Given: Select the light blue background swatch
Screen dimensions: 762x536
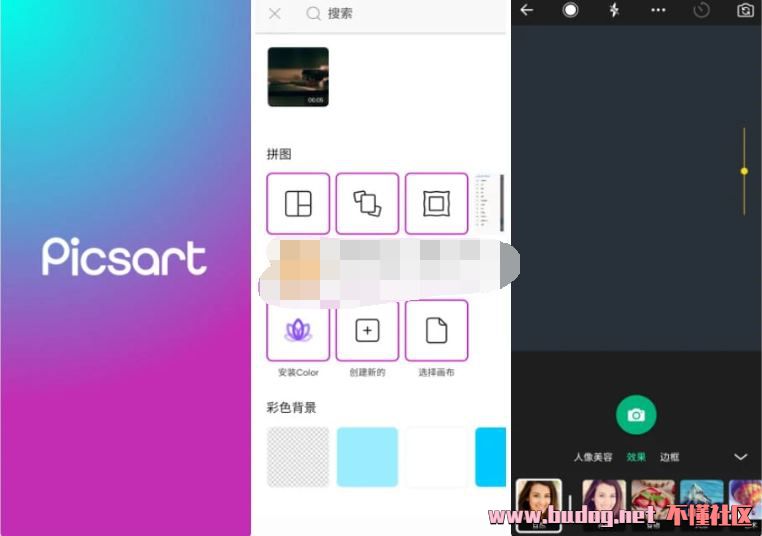Looking at the screenshot, I should coord(367,457).
